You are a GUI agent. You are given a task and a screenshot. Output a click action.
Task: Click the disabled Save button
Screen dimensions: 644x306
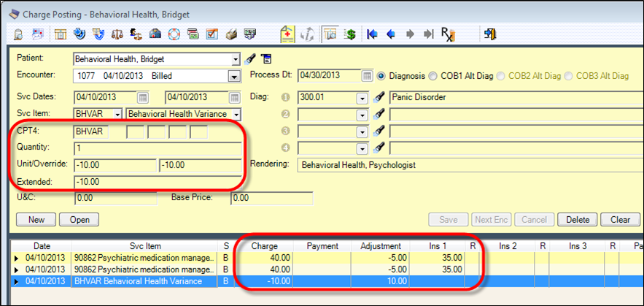(449, 220)
